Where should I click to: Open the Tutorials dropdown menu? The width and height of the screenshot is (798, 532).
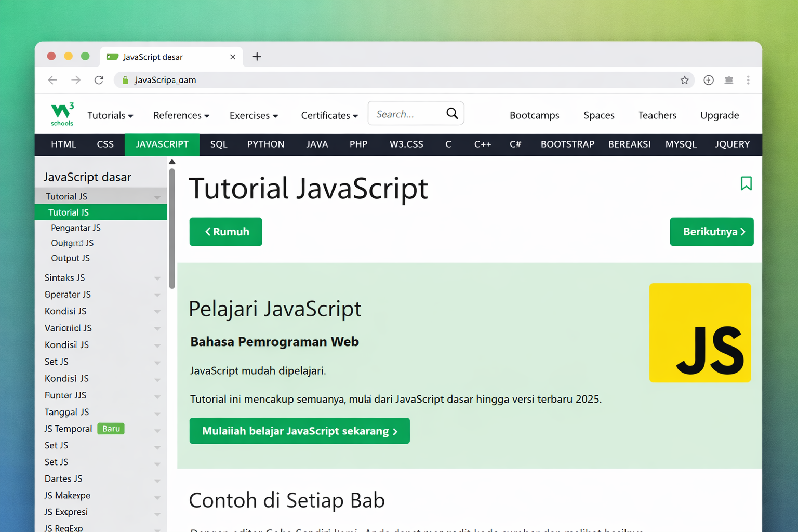coord(110,115)
